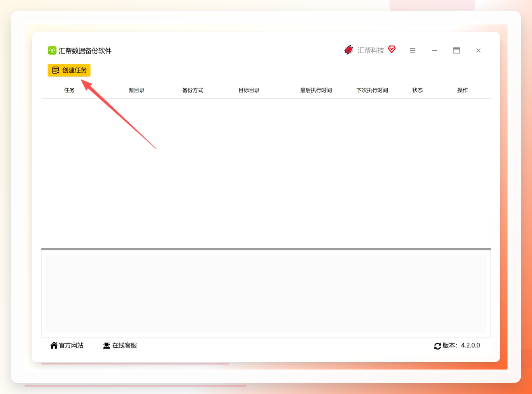
Task: Click the refresh icon beside 版本
Action: pos(437,346)
